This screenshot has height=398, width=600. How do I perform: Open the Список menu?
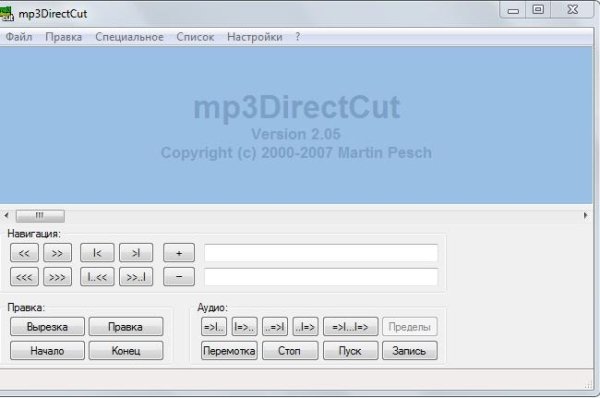tap(195, 37)
